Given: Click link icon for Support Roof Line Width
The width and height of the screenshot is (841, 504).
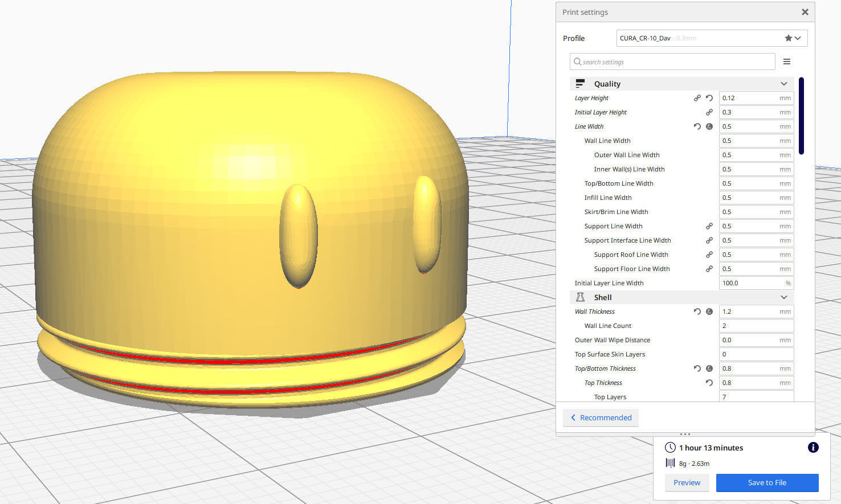Looking at the screenshot, I should (709, 255).
